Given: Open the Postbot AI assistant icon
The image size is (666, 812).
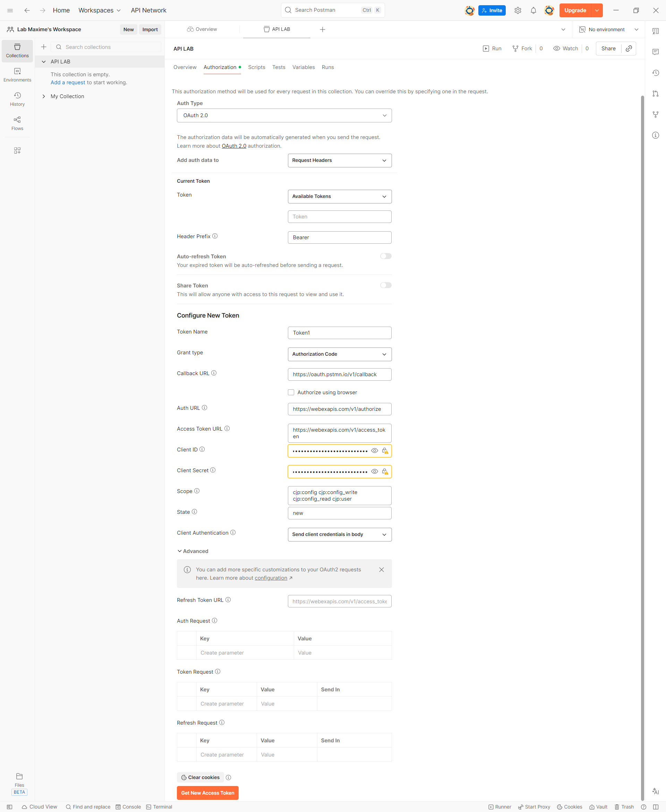Looking at the screenshot, I should pos(655,791).
